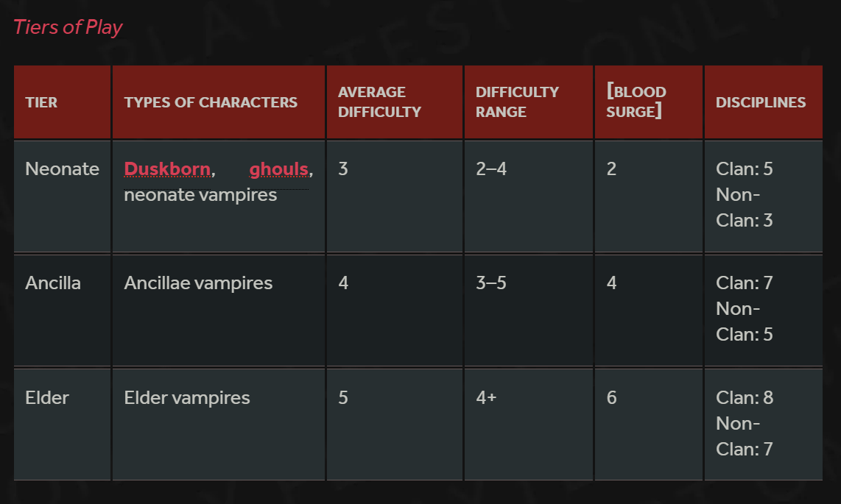Click the Ancilla tier cell
Viewport: 841px width, 504px height.
coord(62,310)
